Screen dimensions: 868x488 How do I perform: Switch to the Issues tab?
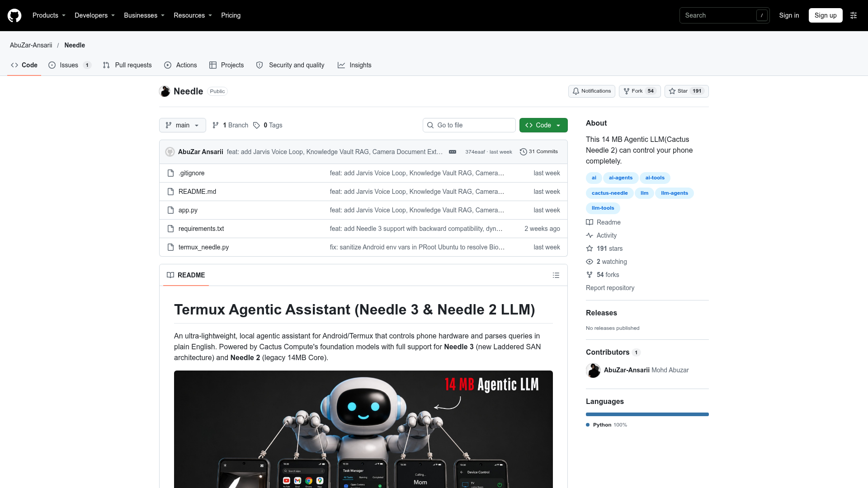coord(70,65)
